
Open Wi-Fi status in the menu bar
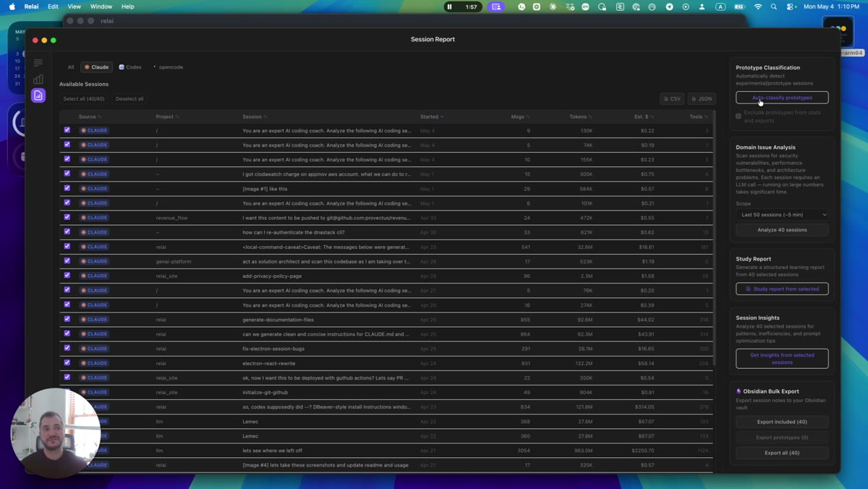pyautogui.click(x=758, y=7)
